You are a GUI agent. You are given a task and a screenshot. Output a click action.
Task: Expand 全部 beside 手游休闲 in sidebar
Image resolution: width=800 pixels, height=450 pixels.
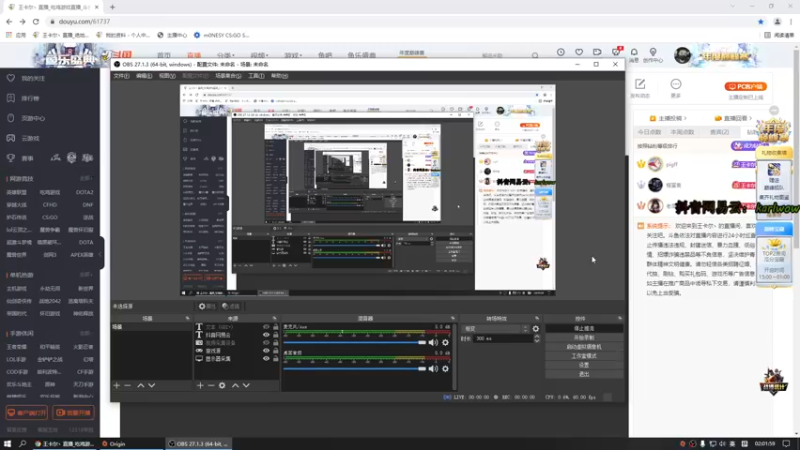pos(86,333)
